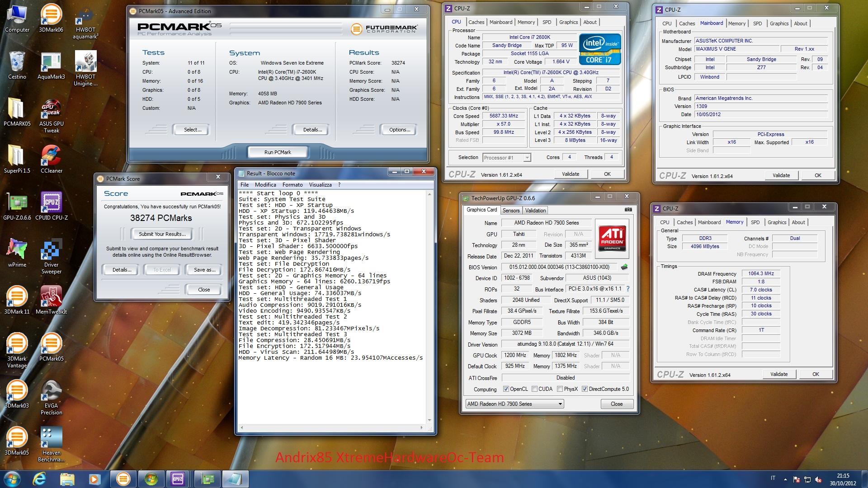The width and height of the screenshot is (868, 488).
Task: Toggle the CUDA checkbox in GPU-Z
Action: point(535,389)
